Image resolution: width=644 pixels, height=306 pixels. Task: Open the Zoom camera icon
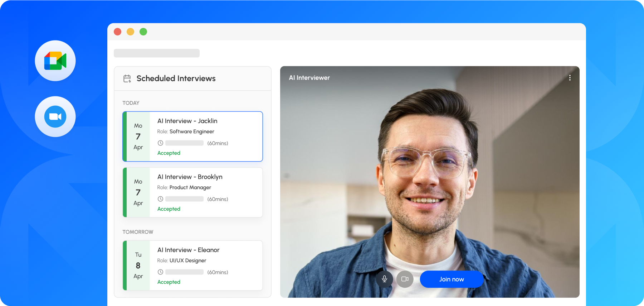click(x=55, y=116)
